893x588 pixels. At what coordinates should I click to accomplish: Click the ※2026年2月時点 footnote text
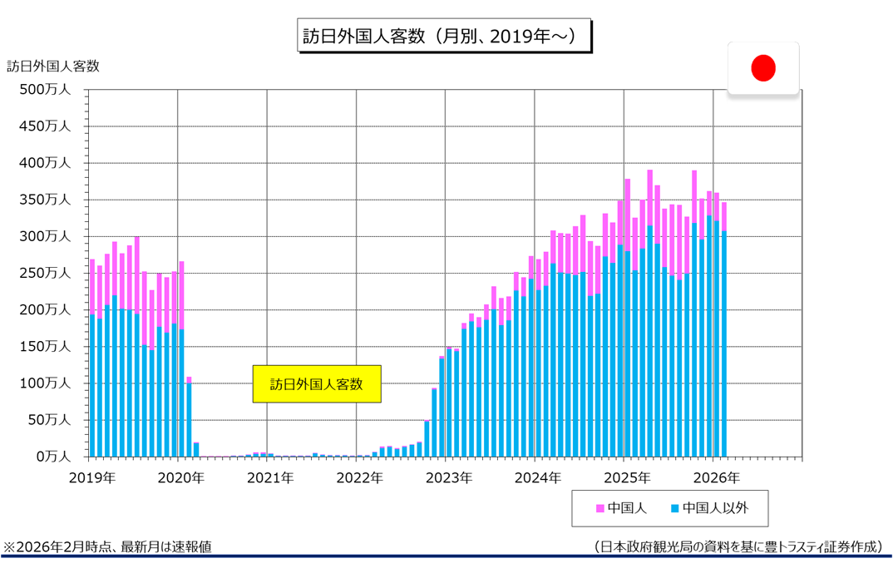108,546
